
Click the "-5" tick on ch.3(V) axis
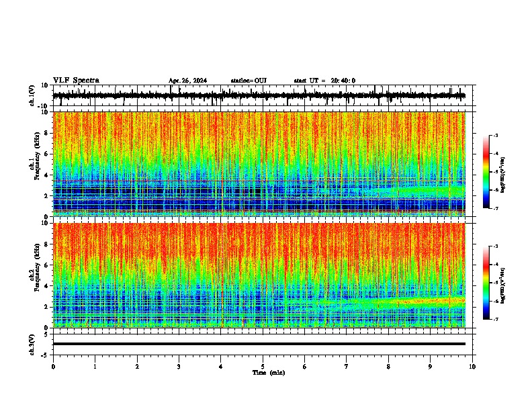(x=45, y=355)
